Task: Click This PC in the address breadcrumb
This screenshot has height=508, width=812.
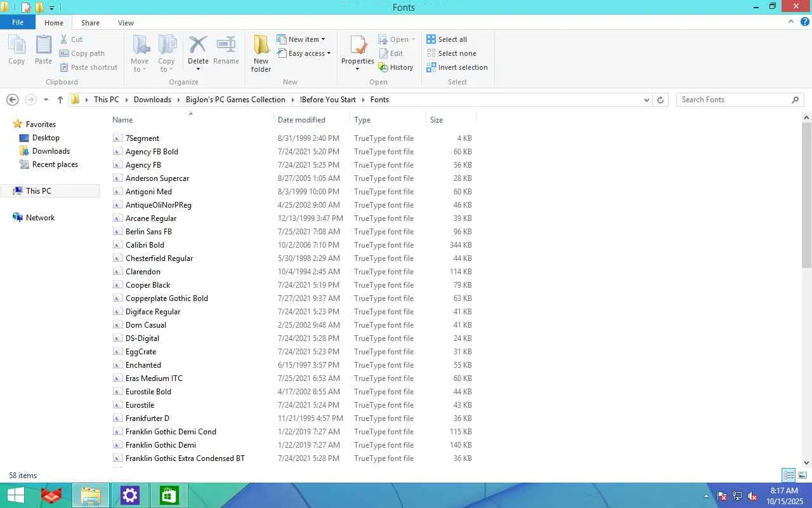Action: tap(106, 100)
